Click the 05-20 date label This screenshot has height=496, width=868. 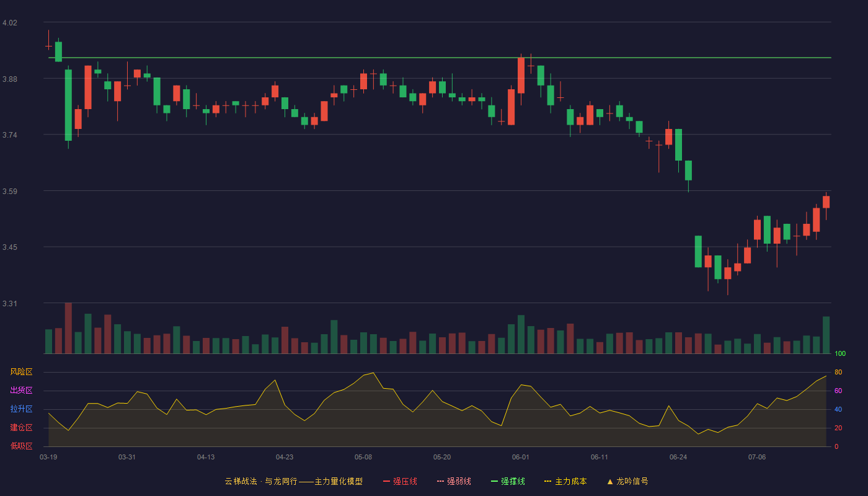tap(442, 457)
